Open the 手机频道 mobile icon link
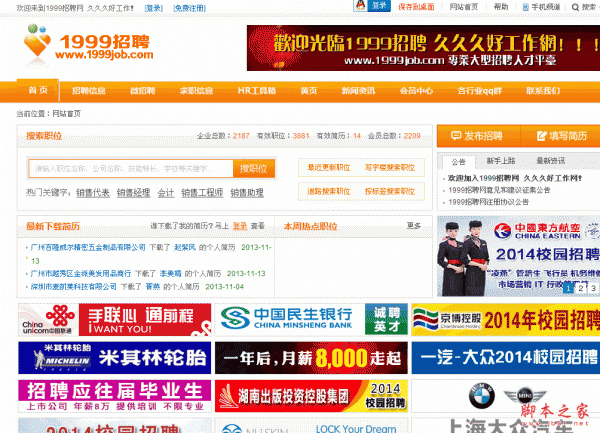Viewport: 600px width, 433px height. [541, 7]
